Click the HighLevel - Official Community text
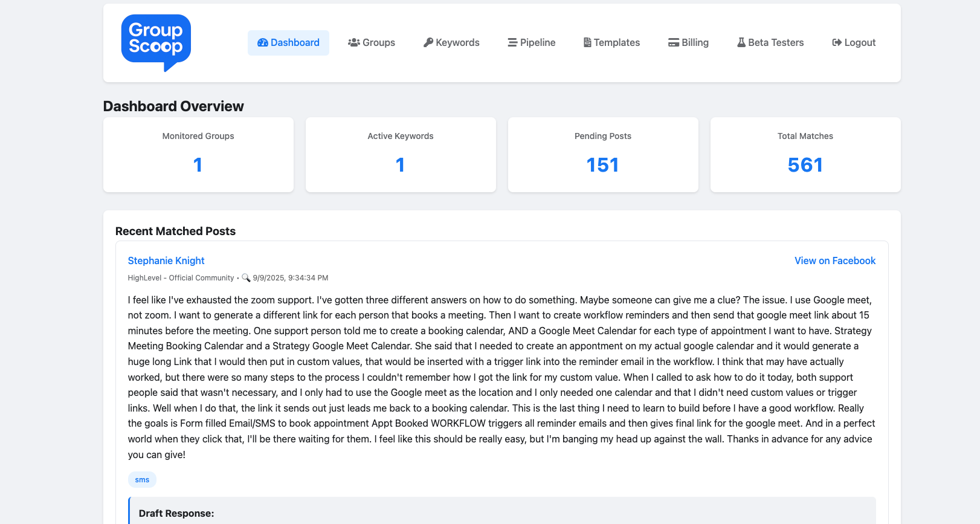 click(181, 278)
